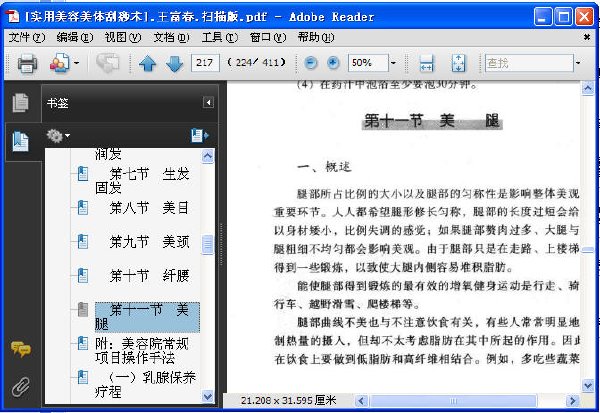600x413 pixels.
Task: Click the expand current bookmark icon
Action: pos(200,135)
